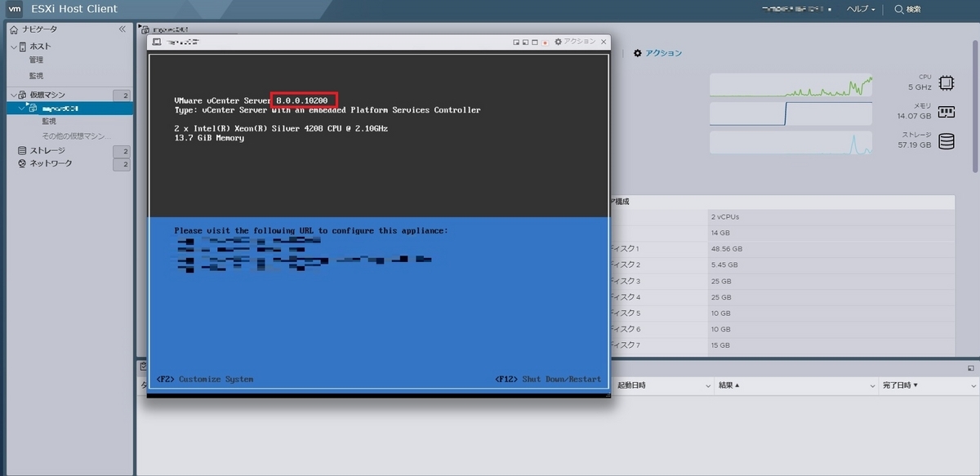The image size is (980, 476).
Task: Click the 仮想マシン icon in navigator
Action: (x=23, y=95)
